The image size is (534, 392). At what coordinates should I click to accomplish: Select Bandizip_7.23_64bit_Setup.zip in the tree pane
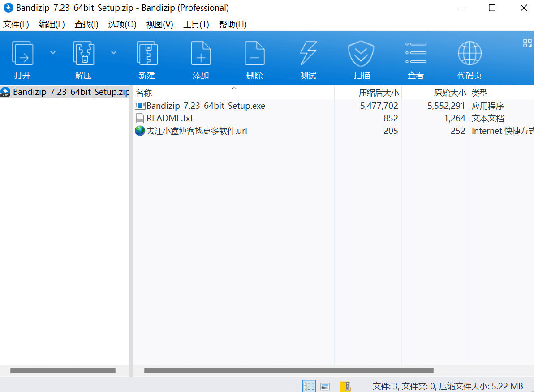(x=71, y=92)
